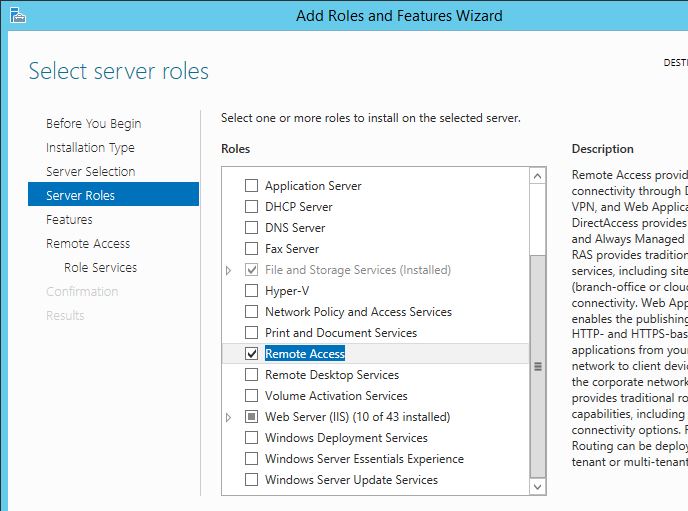Open the Installation Type step
This screenshot has height=511, width=688.
coord(90,148)
